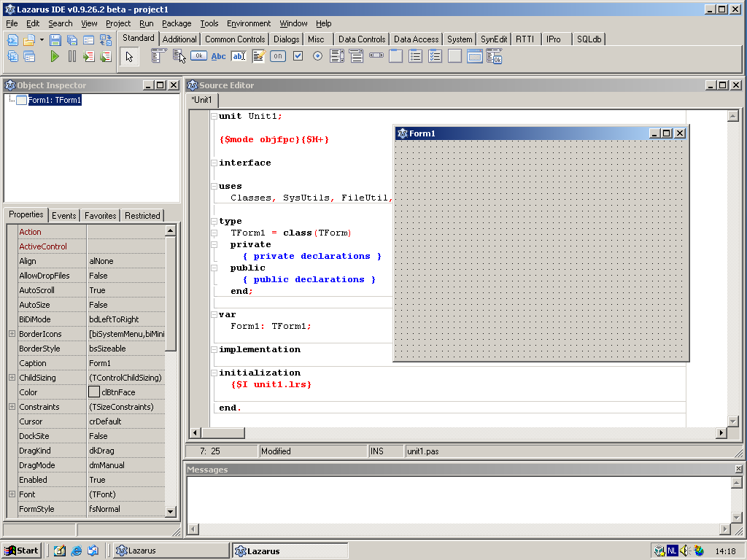
Task: Select the ActiveControl property row
Action: click(x=44, y=246)
